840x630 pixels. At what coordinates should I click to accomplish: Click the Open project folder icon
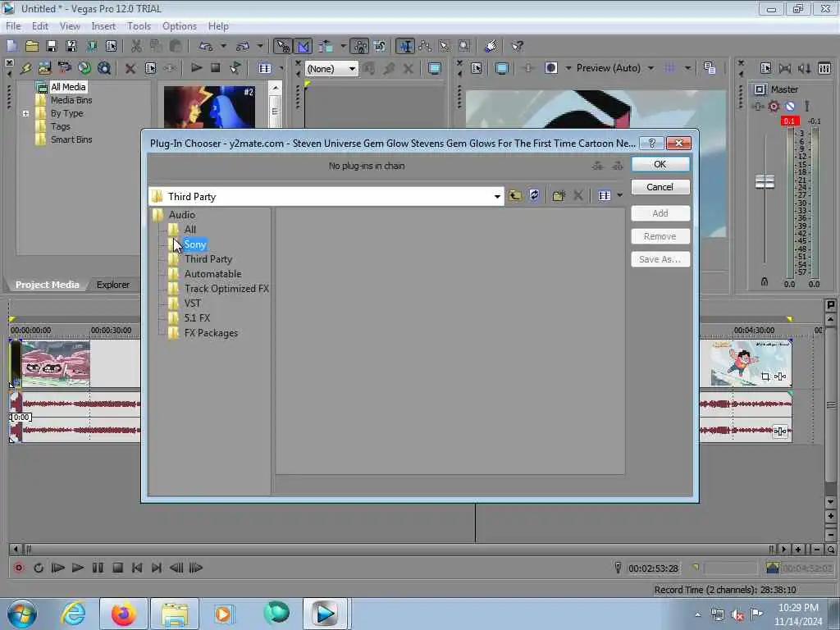pyautogui.click(x=32, y=47)
